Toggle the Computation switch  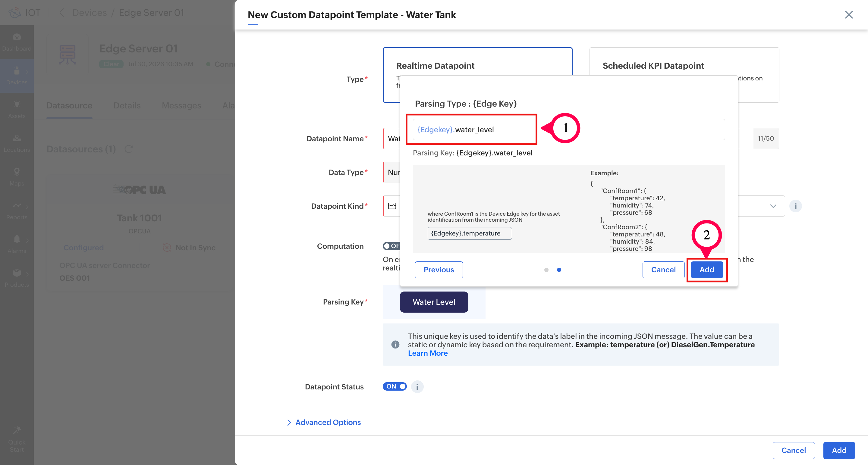tap(391, 246)
